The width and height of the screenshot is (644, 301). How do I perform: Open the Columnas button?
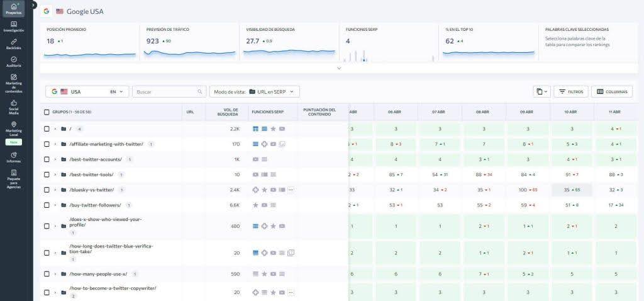pos(611,92)
